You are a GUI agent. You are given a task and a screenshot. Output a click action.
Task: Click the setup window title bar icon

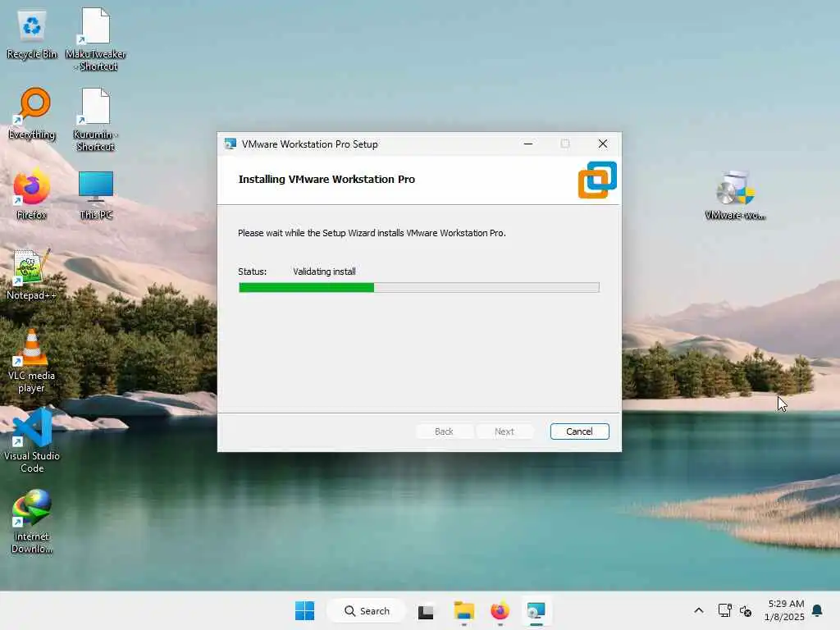click(x=231, y=144)
